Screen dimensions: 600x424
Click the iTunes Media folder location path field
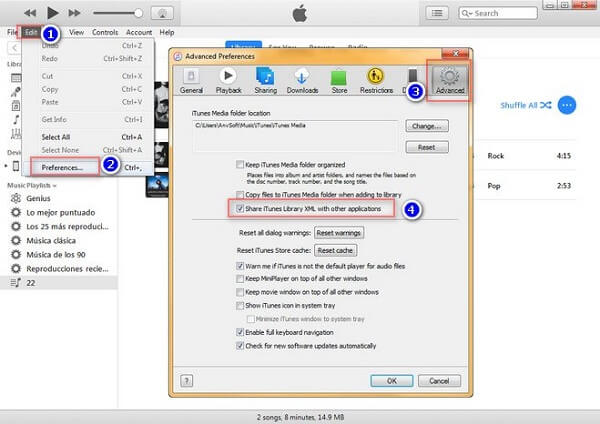pyautogui.click(x=295, y=136)
